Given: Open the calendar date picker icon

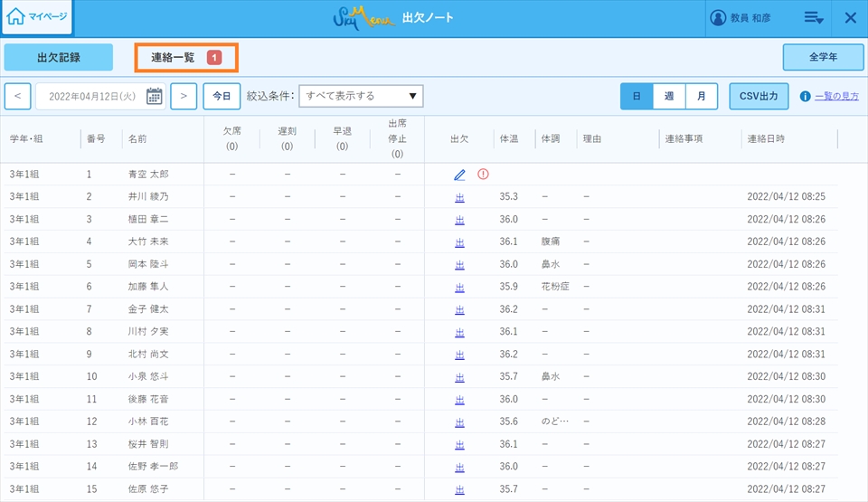Looking at the screenshot, I should (155, 96).
